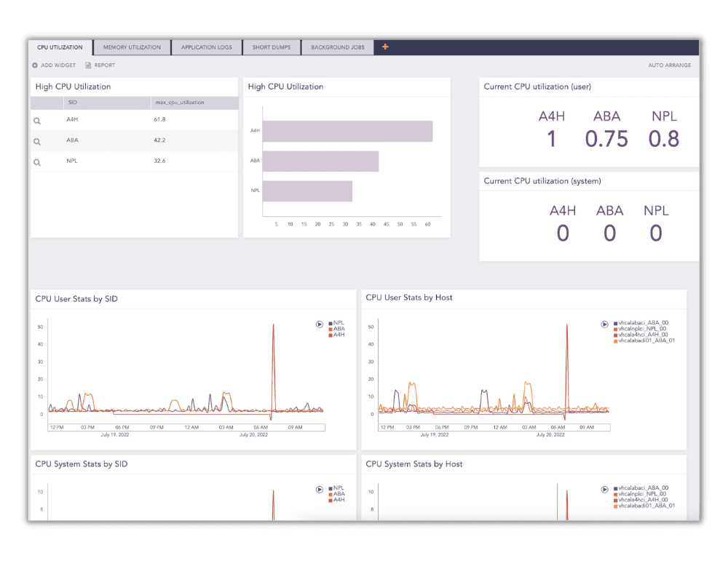Screen dimensions: 728x561
Task: Click the ABA bar in the bar chart
Action: point(320,161)
